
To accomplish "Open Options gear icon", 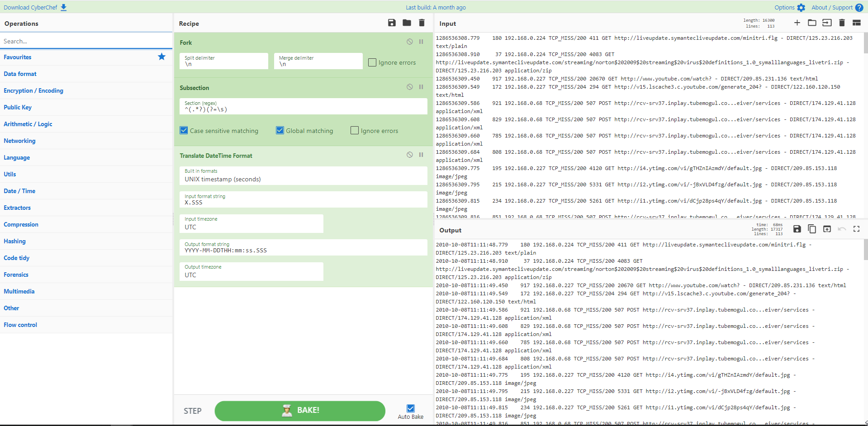I will tap(801, 8).
